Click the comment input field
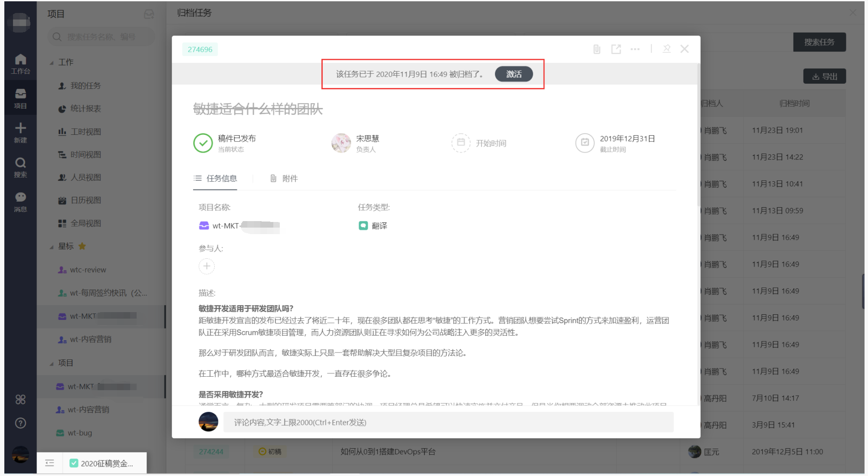868x476 pixels. point(448,422)
